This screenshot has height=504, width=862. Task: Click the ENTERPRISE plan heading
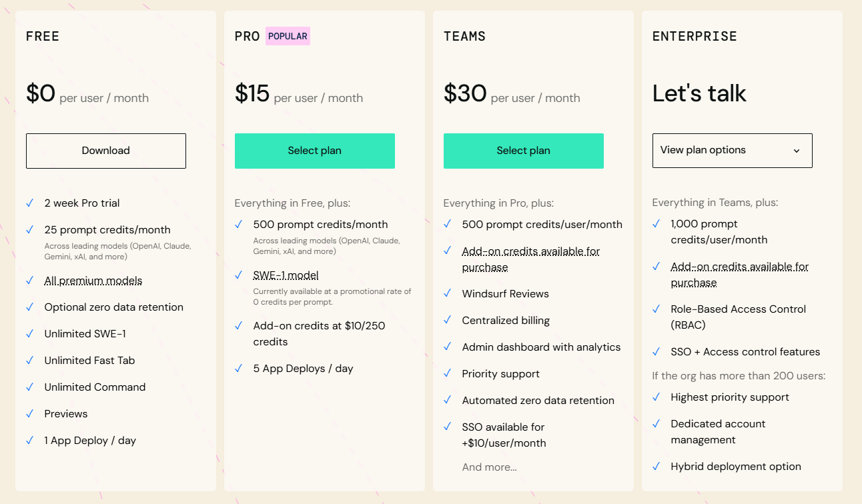coord(695,37)
